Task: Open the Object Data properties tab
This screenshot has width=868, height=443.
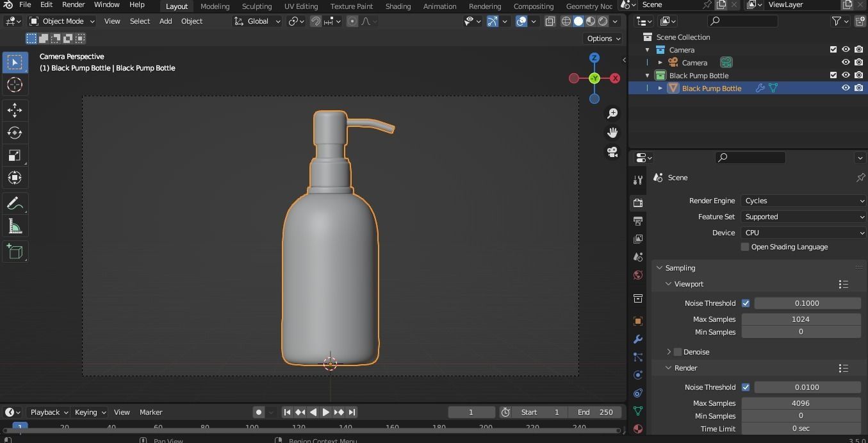Action: click(x=637, y=411)
